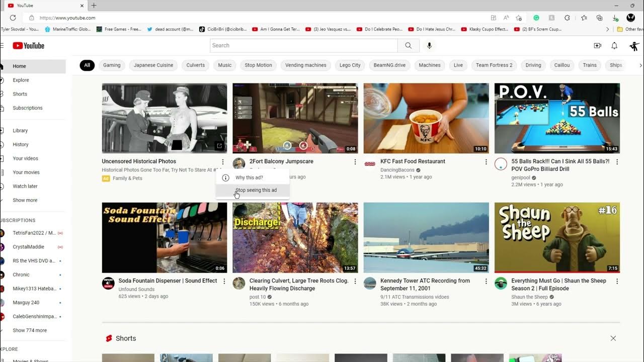Select the BeamNG.drive chip
Screen dimensions: 644x362
(x=389, y=65)
